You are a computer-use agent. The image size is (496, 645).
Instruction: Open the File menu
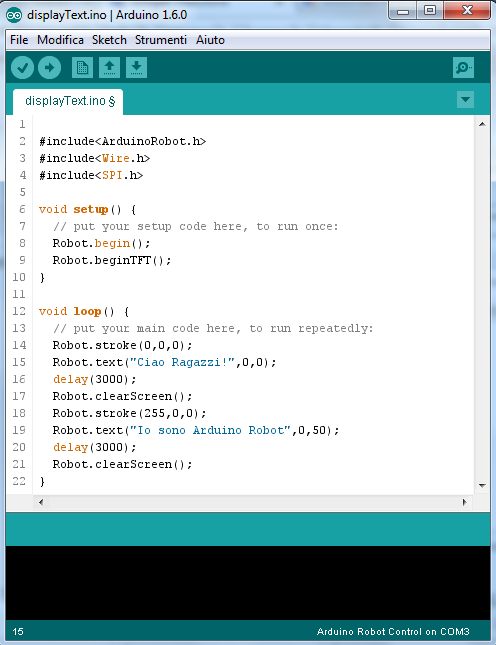coord(19,40)
